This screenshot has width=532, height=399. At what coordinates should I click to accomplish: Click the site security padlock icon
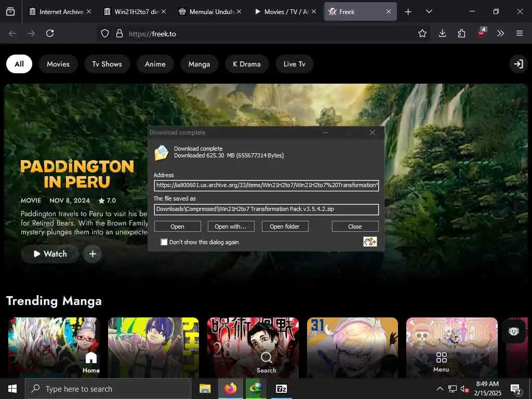119,33
